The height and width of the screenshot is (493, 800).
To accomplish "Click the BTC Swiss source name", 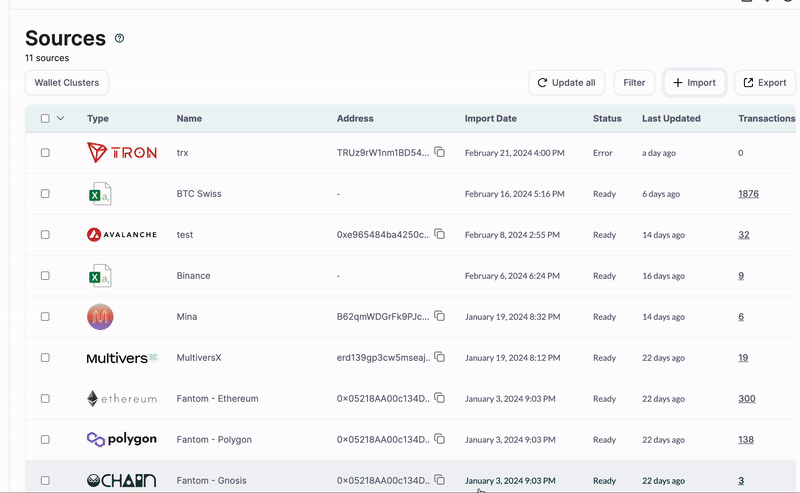I will (199, 193).
